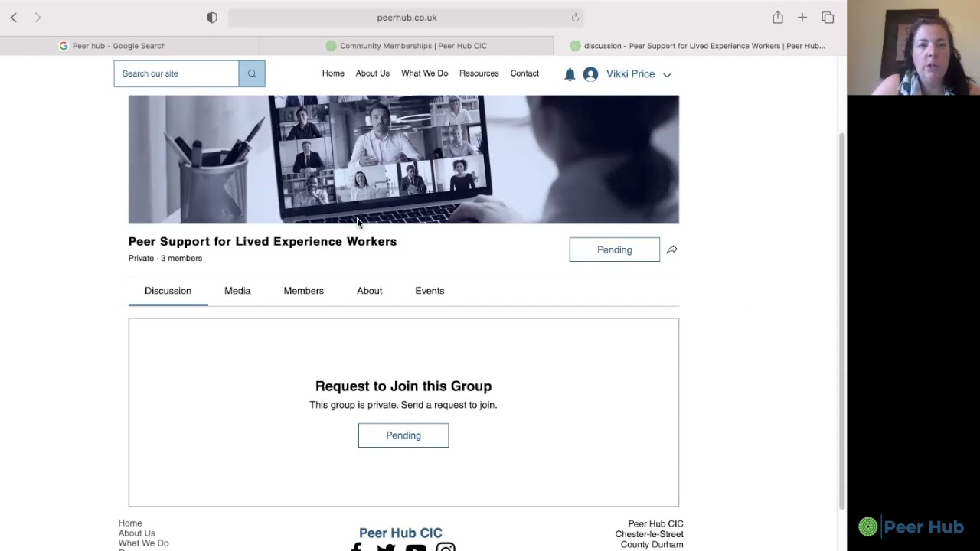Click the peerhub.co.uk address bar
Viewport: 980px width, 551px height.
coord(407,18)
